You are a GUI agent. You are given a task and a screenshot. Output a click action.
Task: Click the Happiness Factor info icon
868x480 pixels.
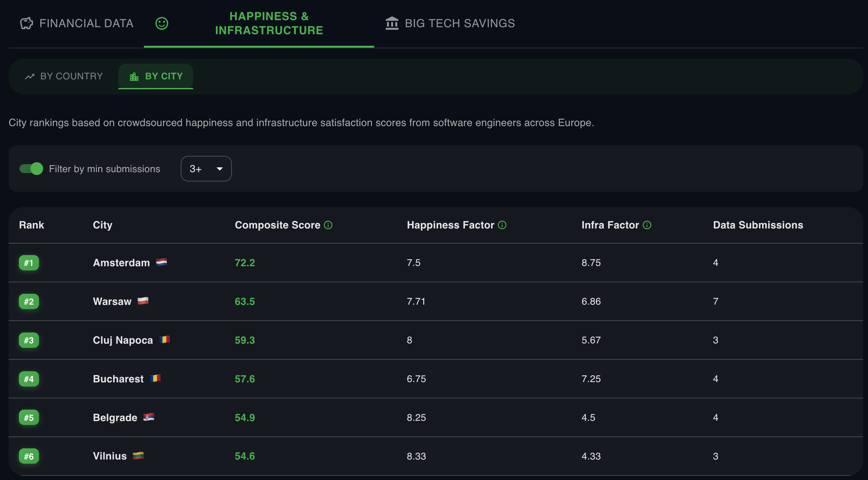[502, 225]
